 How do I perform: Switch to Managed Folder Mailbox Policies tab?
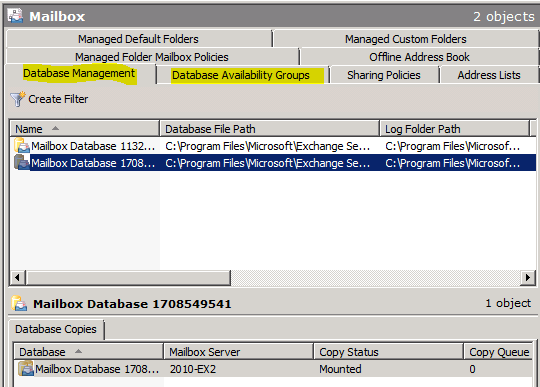tap(152, 57)
